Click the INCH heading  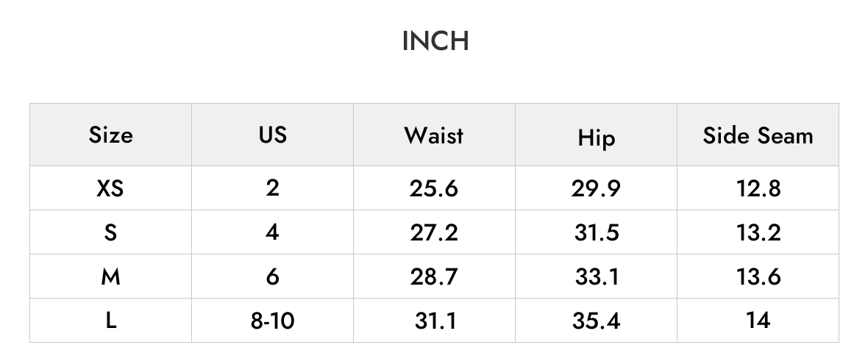click(x=435, y=41)
